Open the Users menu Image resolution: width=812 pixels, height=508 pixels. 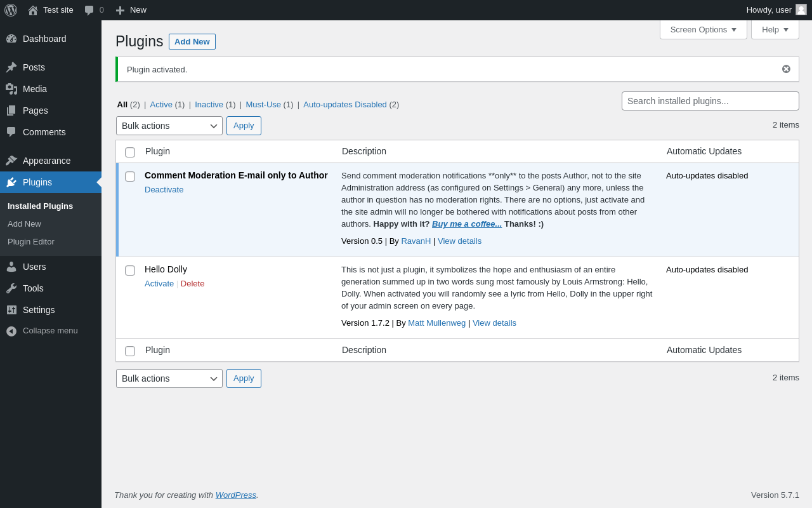51,267
